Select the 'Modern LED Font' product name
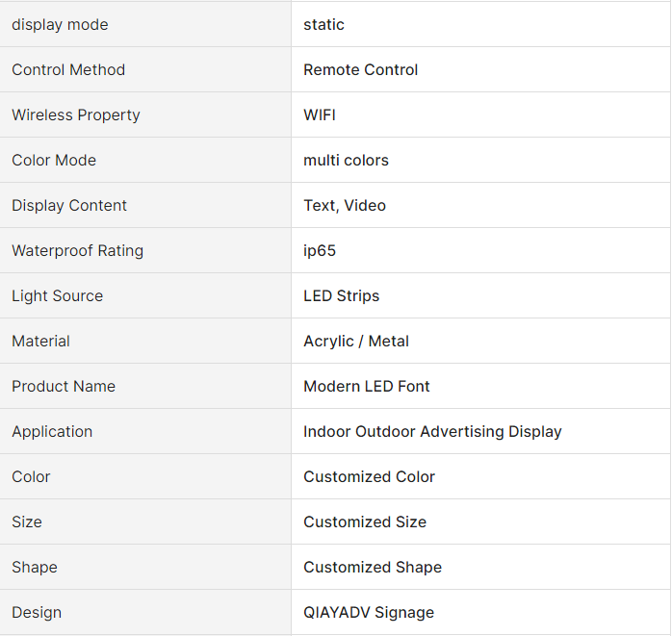Image resolution: width=672 pixels, height=636 pixels. pos(367,387)
